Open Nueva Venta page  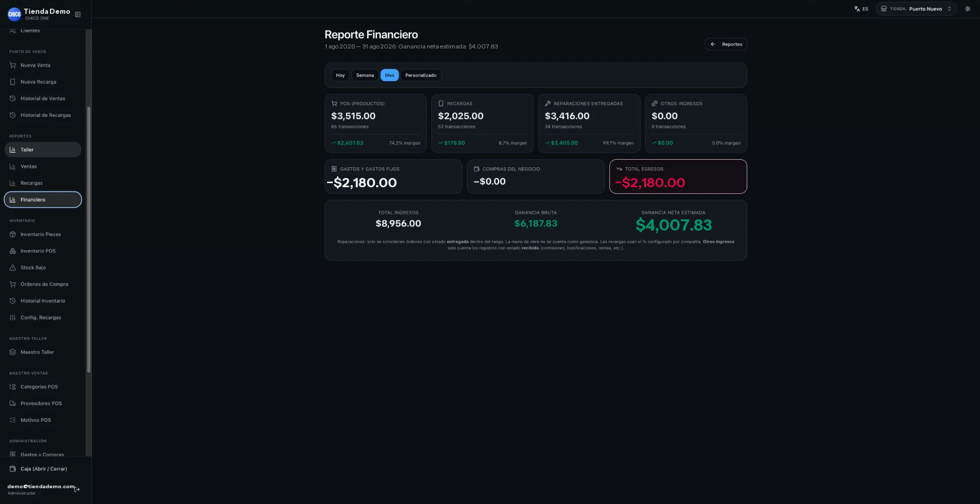(x=43, y=65)
